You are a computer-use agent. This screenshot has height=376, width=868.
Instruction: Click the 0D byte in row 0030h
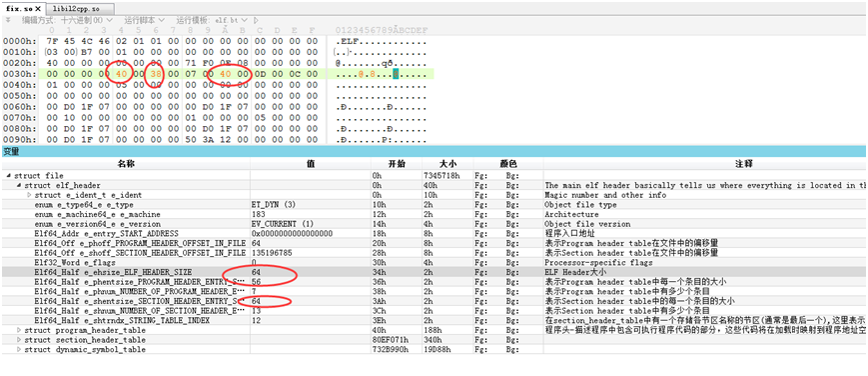tap(259, 74)
